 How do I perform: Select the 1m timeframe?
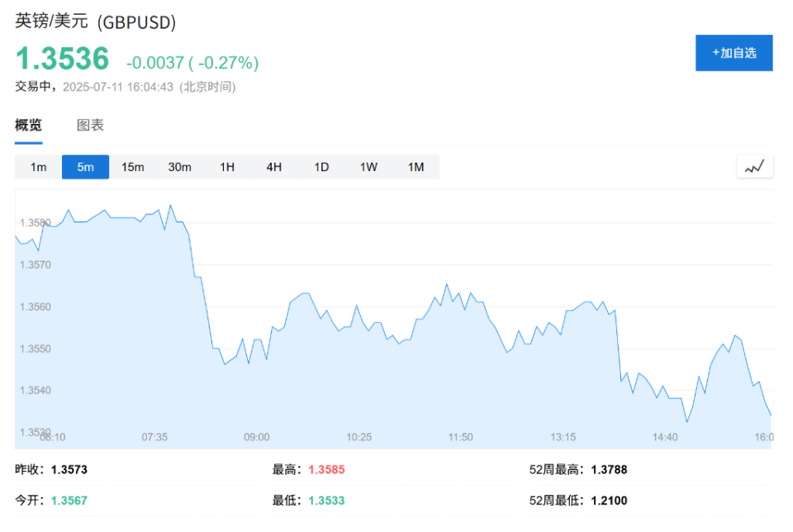[x=37, y=166]
